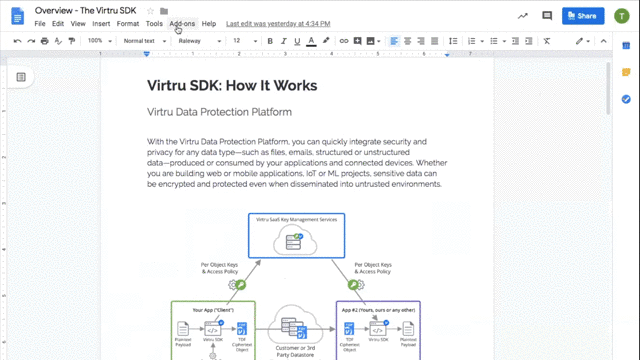Click the document title in the header
Screen dimensions: 640x360
point(85,11)
